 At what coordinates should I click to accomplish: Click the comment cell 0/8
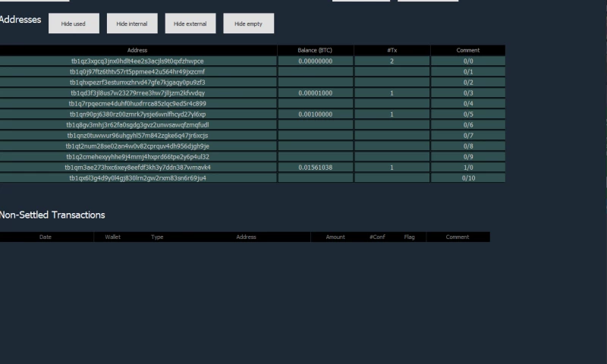tap(468, 146)
